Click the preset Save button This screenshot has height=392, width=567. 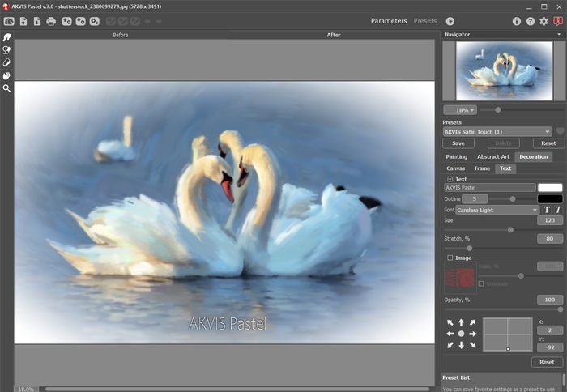coord(458,143)
